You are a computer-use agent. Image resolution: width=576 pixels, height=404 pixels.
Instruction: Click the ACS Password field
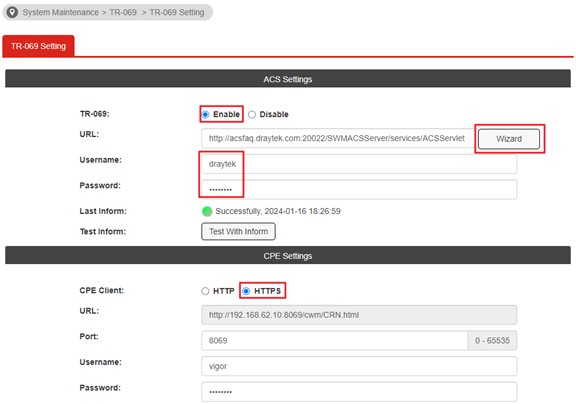pos(359,190)
